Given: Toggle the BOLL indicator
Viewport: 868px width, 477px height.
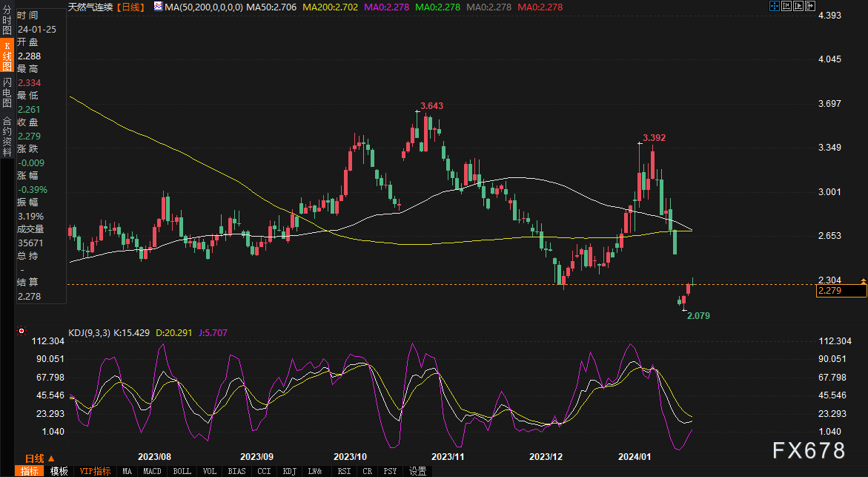Looking at the screenshot, I should (x=182, y=471).
